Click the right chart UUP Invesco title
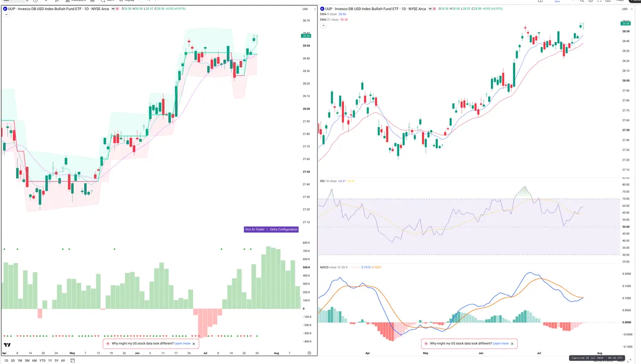641x364 pixels. [376, 9]
